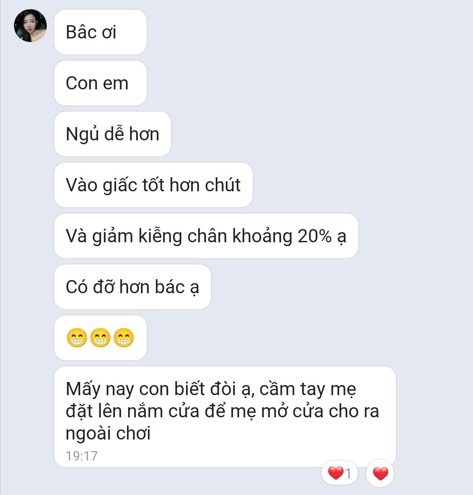Click the '20%' text in the message
Image resolution: width=473 pixels, height=495 pixels.
tap(315, 236)
